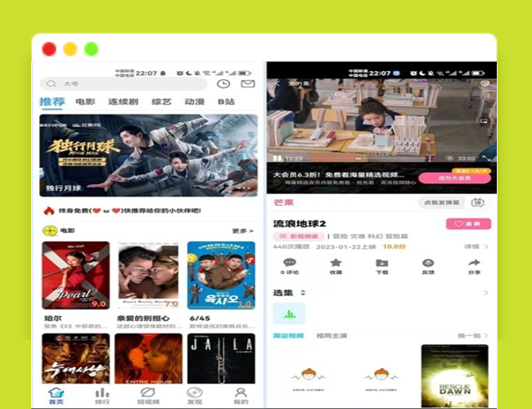Click the 大会员6.3折 promotion text
Screen dimensions: 532x409
pos(339,175)
